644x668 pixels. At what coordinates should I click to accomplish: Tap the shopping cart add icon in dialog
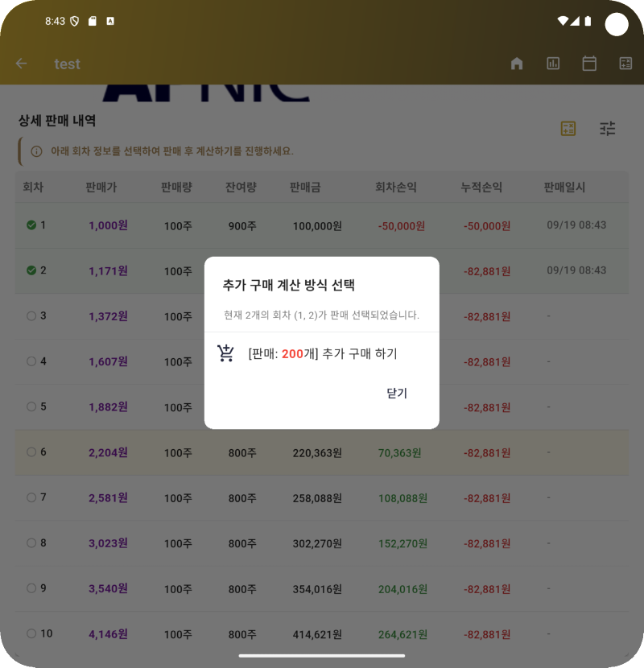(x=226, y=353)
